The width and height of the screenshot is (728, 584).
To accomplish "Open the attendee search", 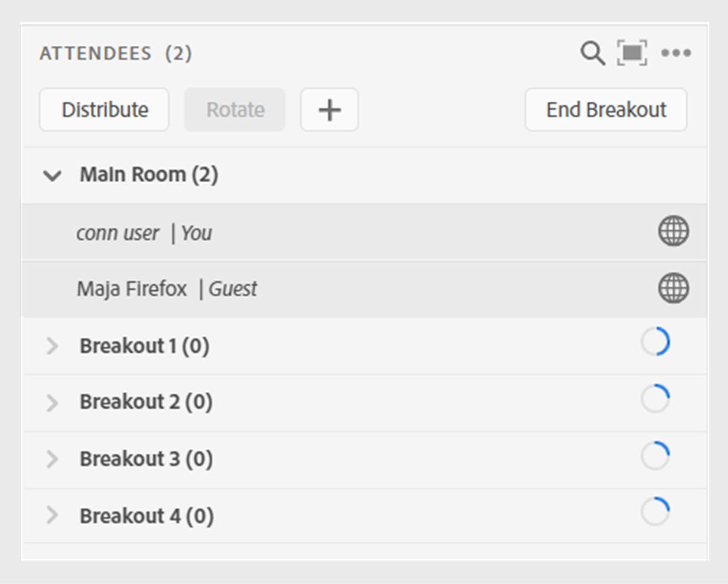I will point(592,53).
